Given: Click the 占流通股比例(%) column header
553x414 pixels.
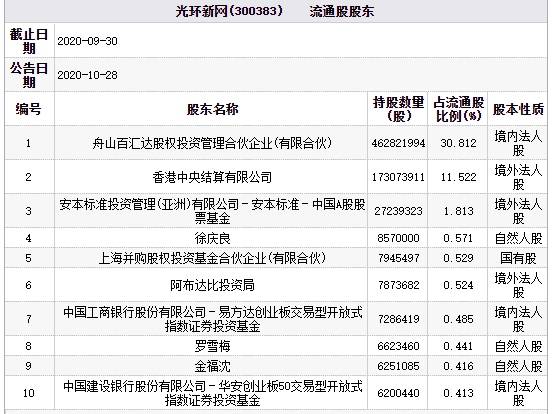Looking at the screenshot, I should pos(458,109).
